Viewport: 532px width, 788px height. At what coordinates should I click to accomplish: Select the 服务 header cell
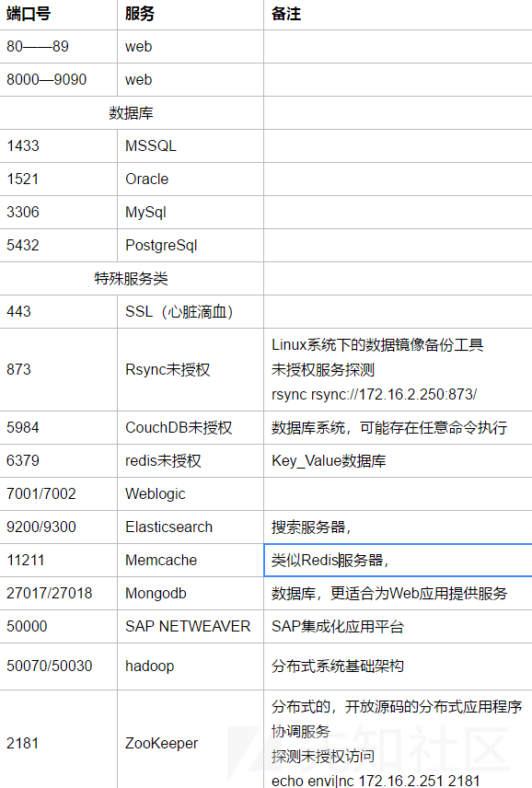click(191, 14)
